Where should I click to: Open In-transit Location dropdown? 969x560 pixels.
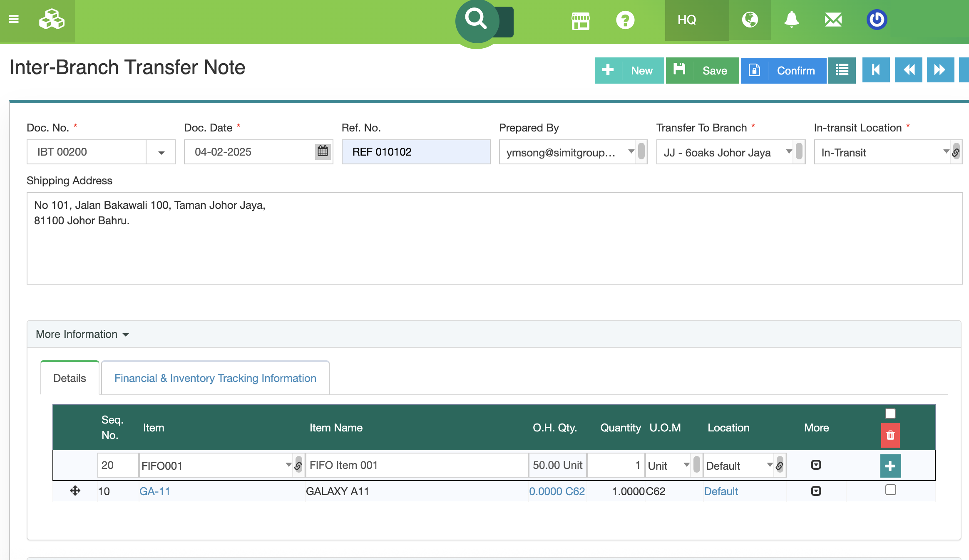coord(882,152)
